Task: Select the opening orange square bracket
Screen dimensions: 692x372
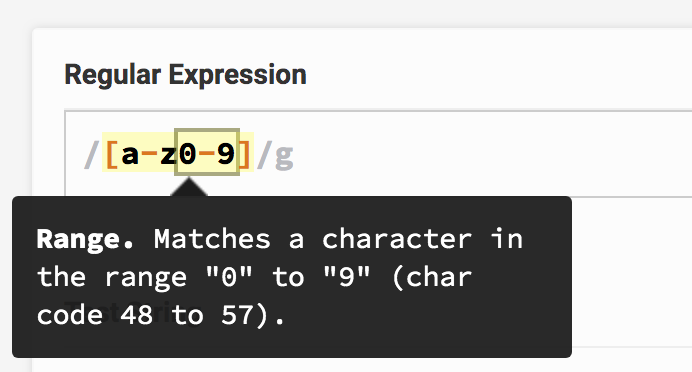Action: (x=112, y=154)
